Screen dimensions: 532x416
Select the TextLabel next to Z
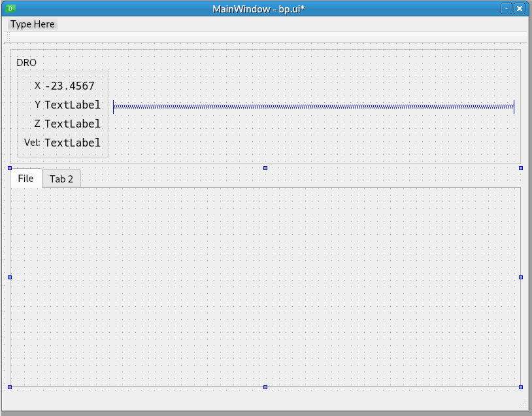(73, 124)
